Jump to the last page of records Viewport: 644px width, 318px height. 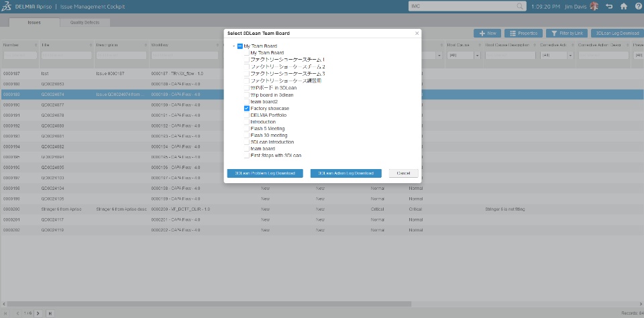pyautogui.click(x=50, y=313)
